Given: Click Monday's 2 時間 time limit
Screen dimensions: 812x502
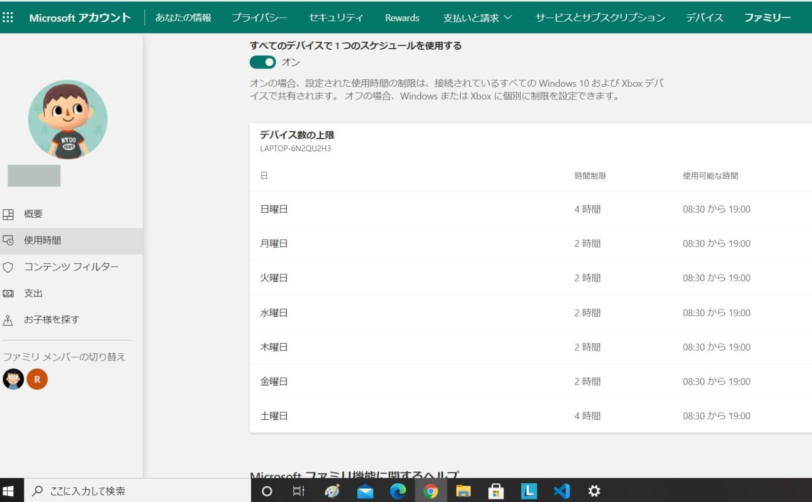Looking at the screenshot, I should tap(587, 243).
